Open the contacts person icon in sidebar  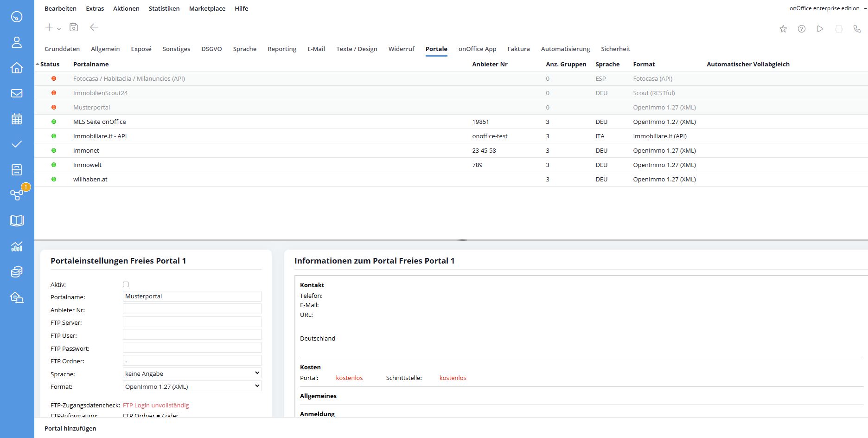[x=17, y=42]
